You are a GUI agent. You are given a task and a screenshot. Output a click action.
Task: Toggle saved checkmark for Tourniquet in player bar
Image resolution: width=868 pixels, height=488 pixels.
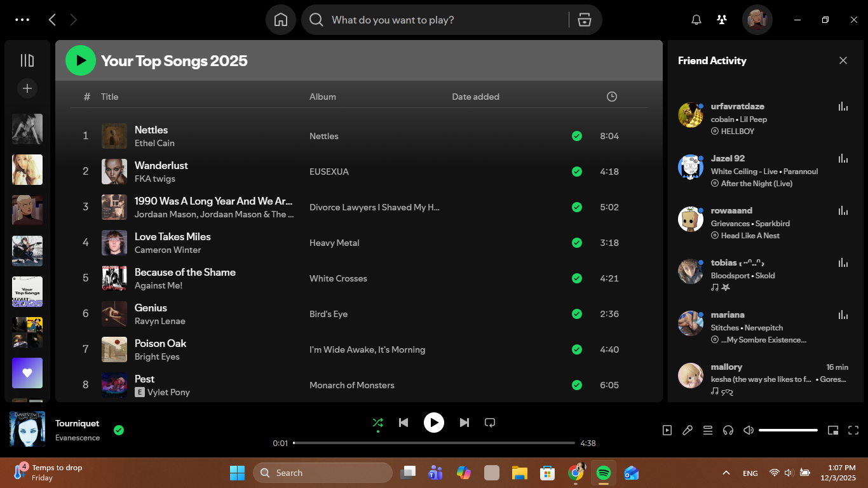click(x=119, y=430)
